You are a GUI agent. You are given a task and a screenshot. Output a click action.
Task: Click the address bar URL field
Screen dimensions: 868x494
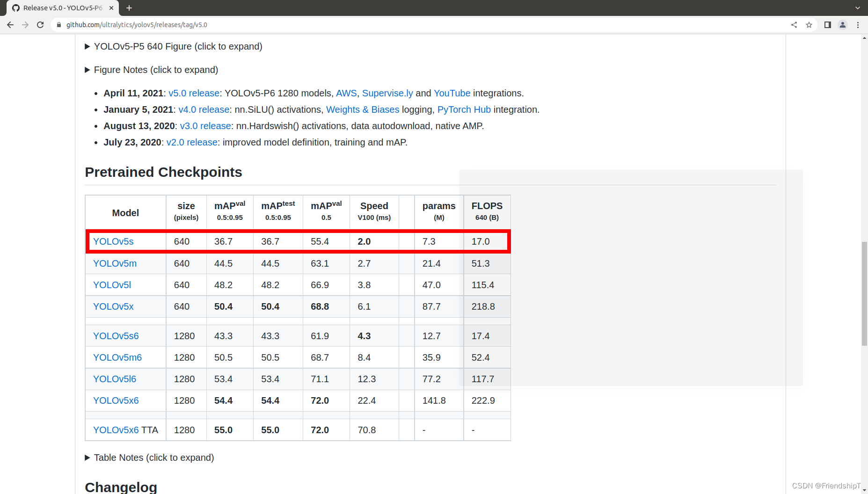[x=421, y=25]
